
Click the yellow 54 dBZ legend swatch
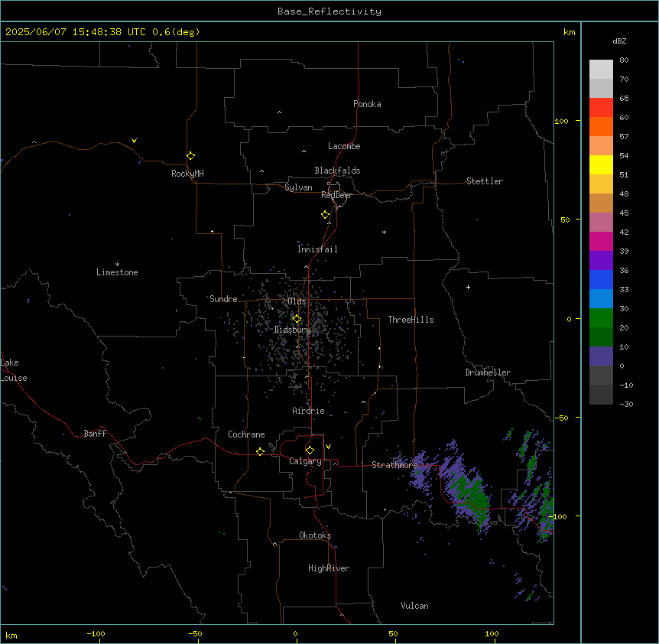tap(601, 164)
